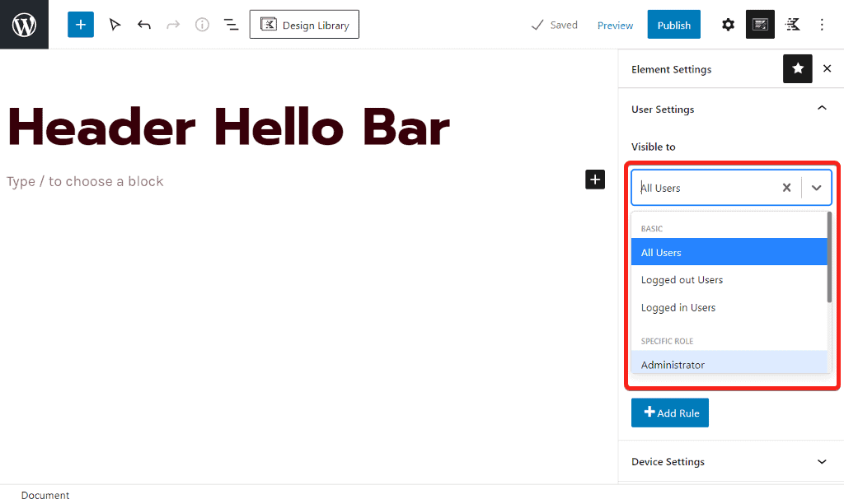Undo the last change

pyautogui.click(x=144, y=25)
